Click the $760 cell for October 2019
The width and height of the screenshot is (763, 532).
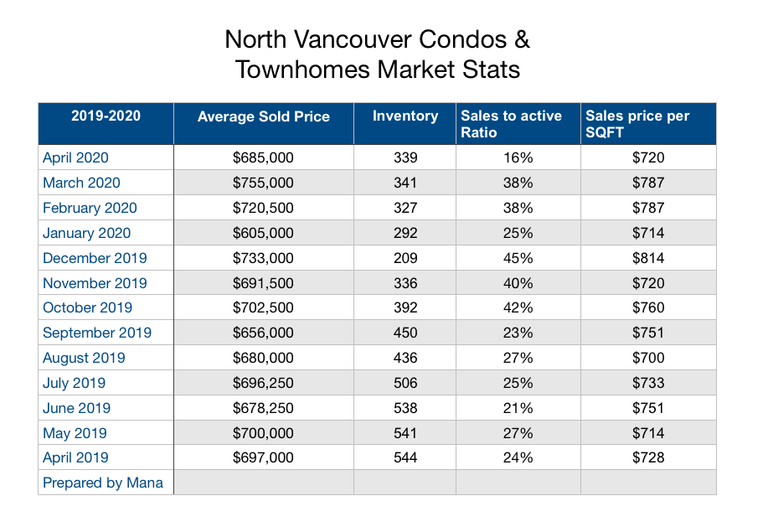pyautogui.click(x=649, y=307)
